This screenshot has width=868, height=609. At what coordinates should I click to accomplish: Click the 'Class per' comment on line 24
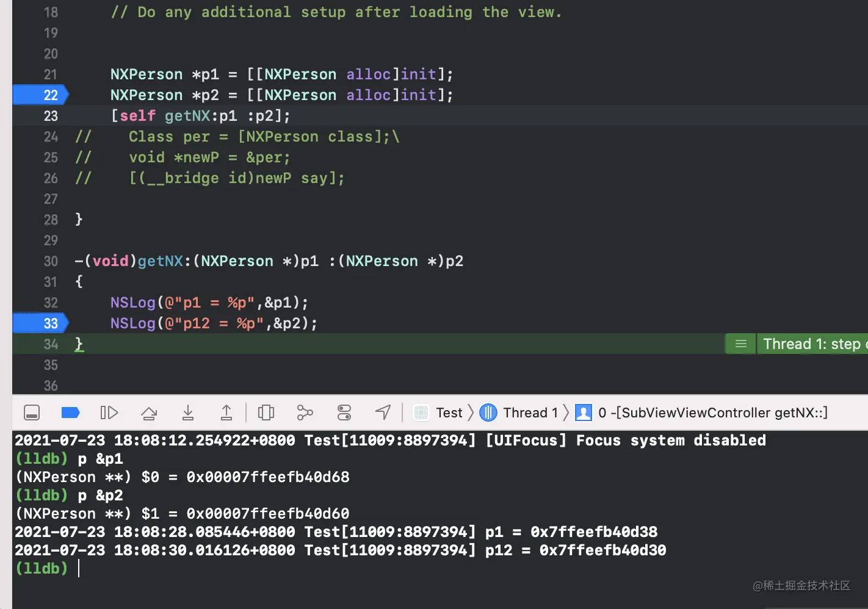(x=237, y=137)
